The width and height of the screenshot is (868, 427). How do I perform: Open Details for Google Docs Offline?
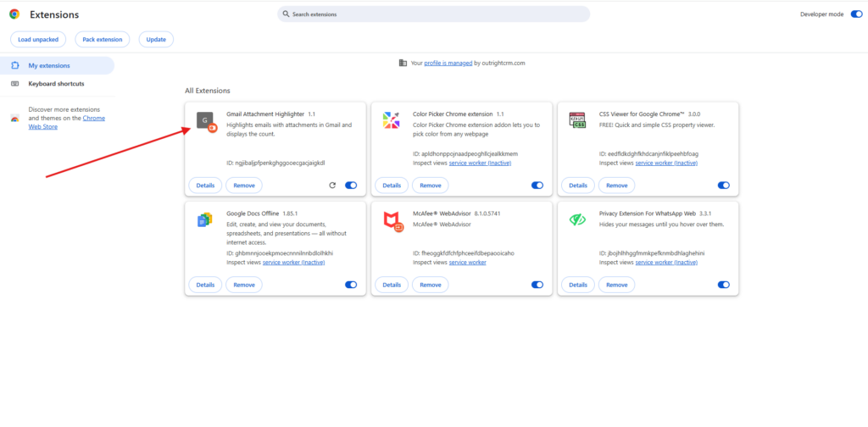coord(205,285)
